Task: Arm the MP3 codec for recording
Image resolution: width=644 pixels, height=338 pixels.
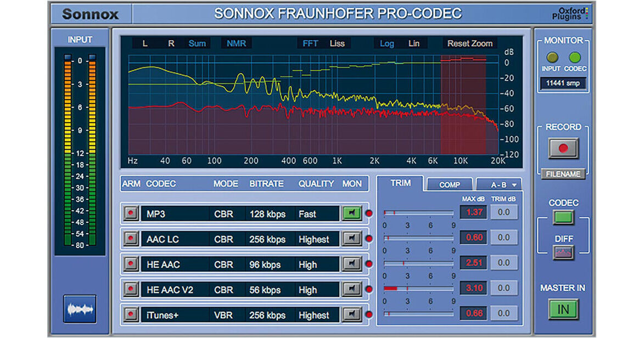Action: click(x=131, y=213)
